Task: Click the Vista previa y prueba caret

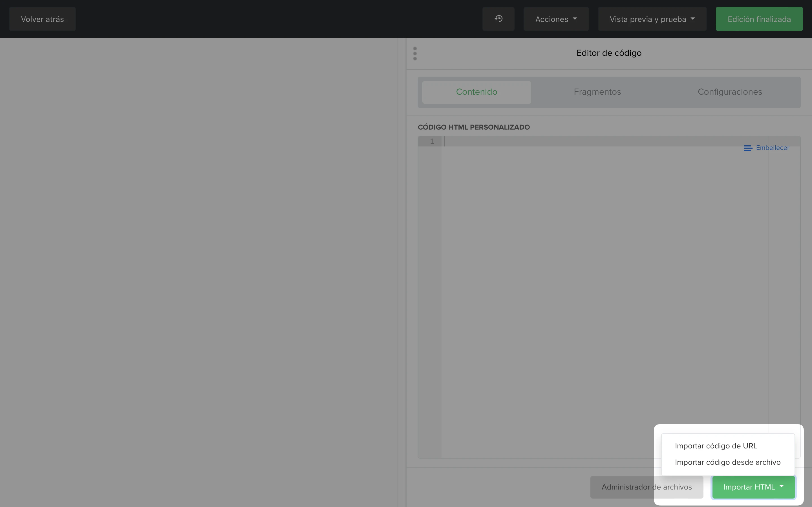Action: point(692,19)
